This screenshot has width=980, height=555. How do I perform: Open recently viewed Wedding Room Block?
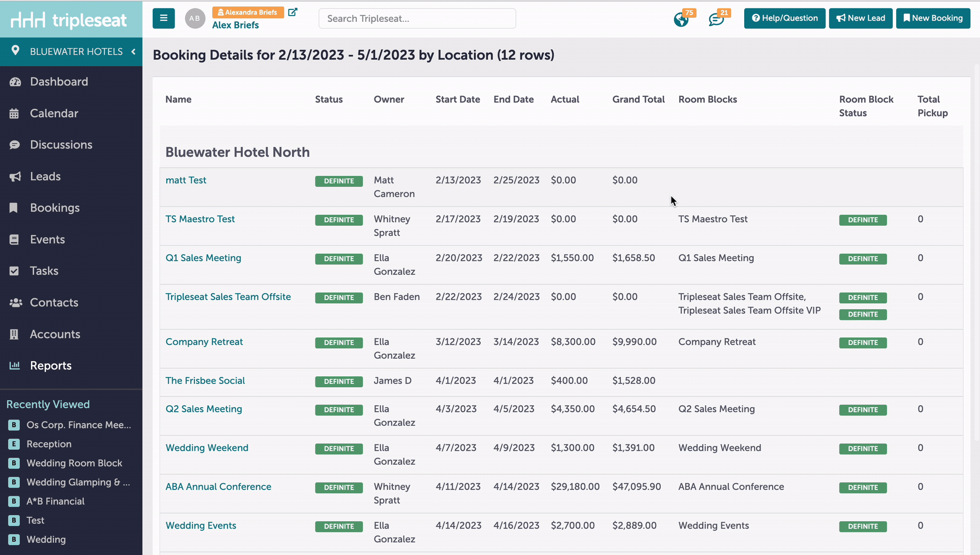[x=74, y=463]
